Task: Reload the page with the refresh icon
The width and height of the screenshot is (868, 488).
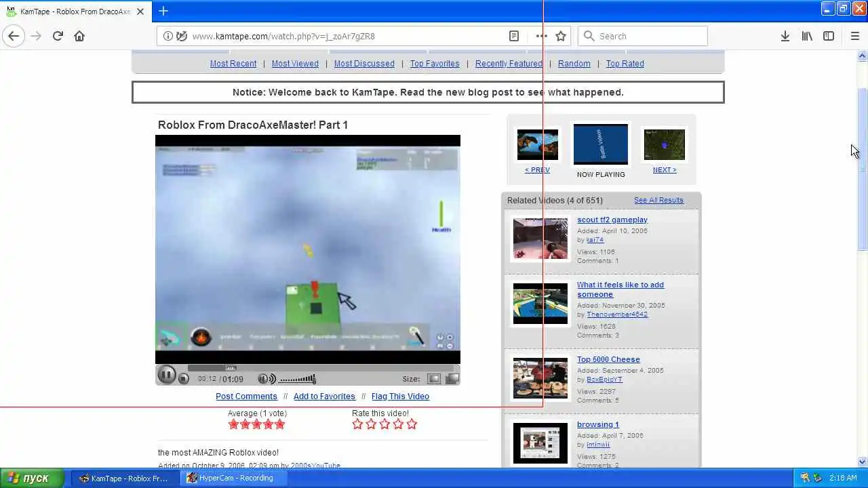Action: point(58,36)
